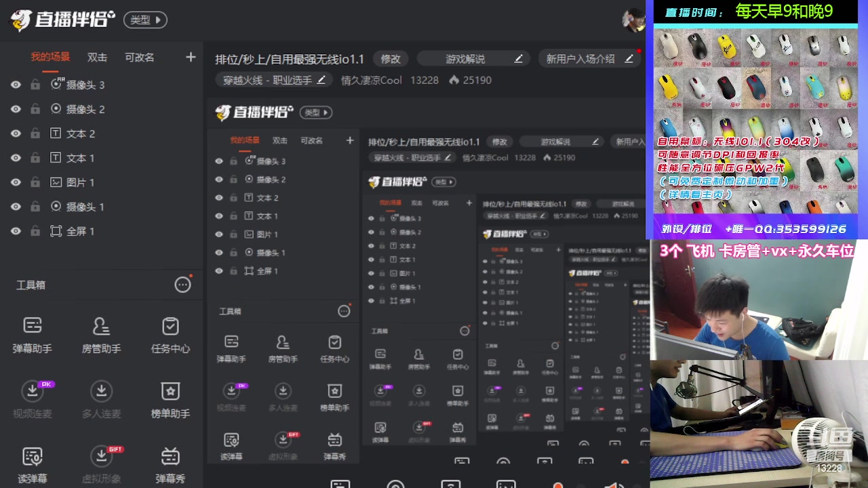Hide the 文本 2 source

[x=16, y=134]
